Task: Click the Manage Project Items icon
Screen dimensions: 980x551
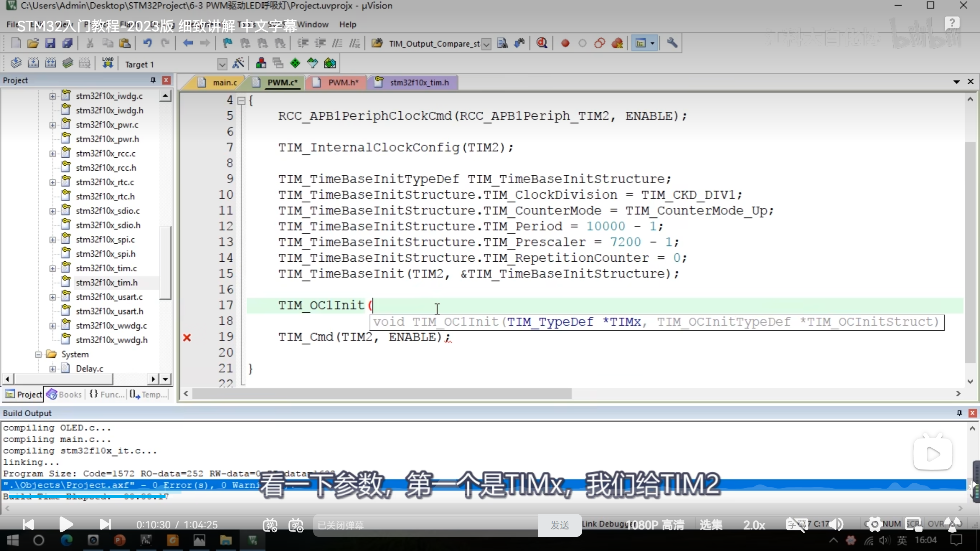Action: [261, 63]
